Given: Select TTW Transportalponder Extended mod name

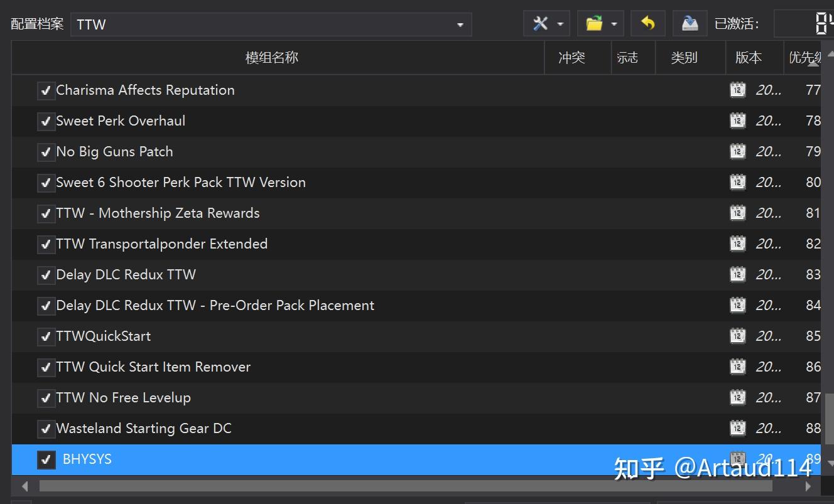Looking at the screenshot, I should click(x=161, y=244).
